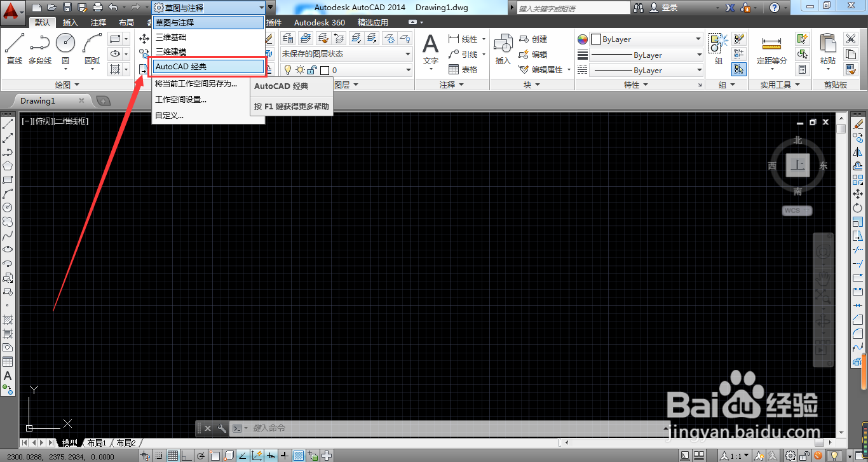Image resolution: width=868 pixels, height=462 pixels.
Task: Expand the 注释 panel title arrow
Action: 460,85
